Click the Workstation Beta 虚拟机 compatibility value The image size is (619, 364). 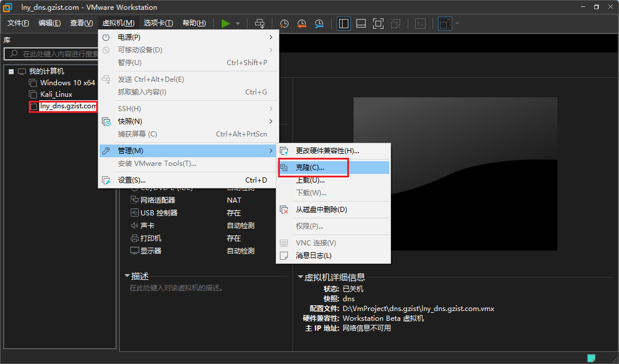(383, 318)
